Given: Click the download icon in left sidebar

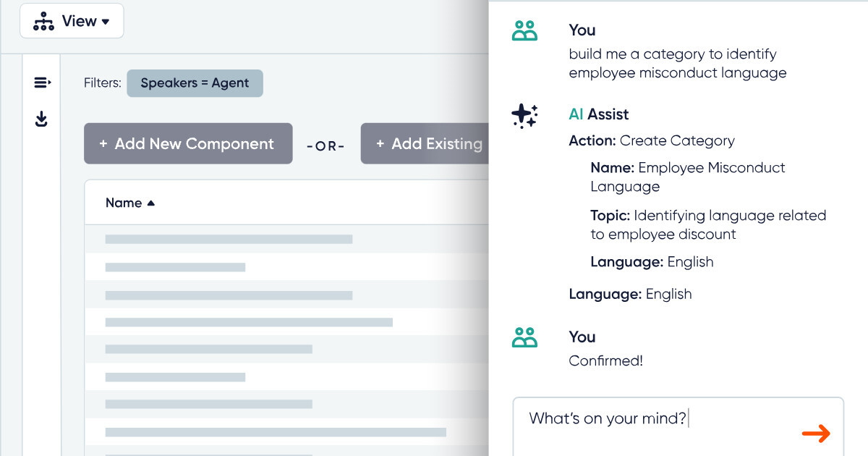Looking at the screenshot, I should click(42, 119).
